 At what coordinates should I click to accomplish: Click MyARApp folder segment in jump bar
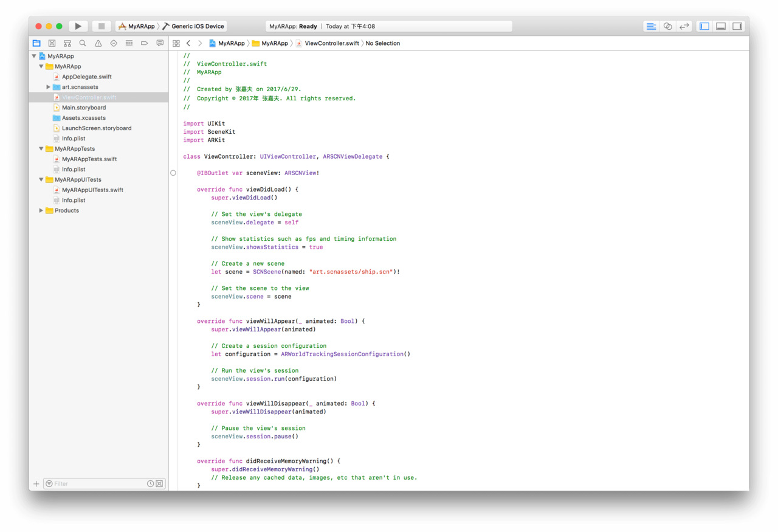(x=270, y=43)
